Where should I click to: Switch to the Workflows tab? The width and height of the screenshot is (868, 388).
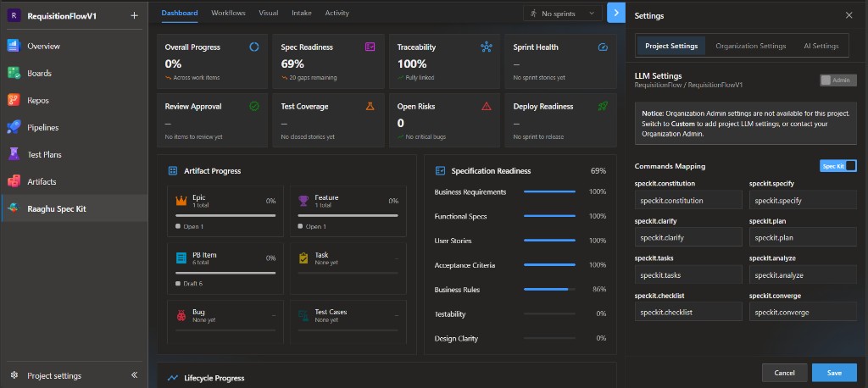coord(228,13)
